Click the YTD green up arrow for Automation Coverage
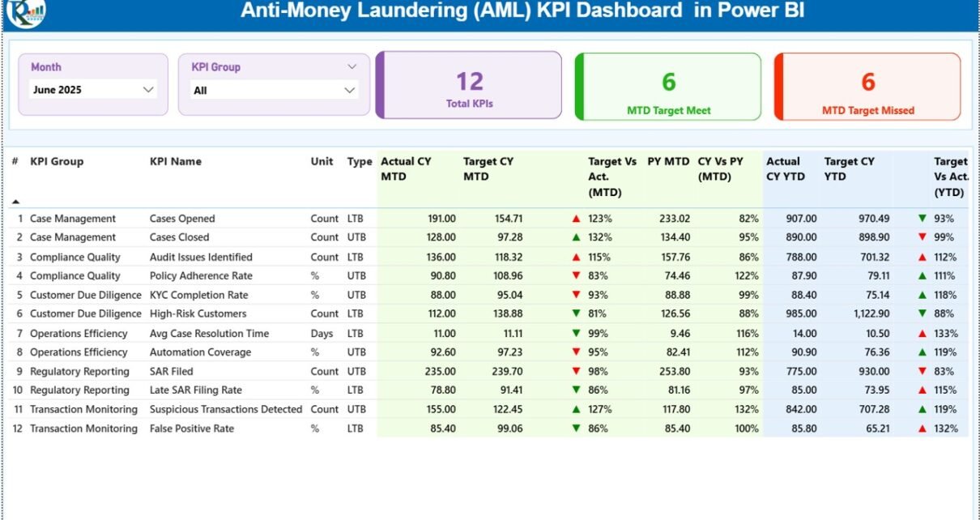 coord(922,352)
